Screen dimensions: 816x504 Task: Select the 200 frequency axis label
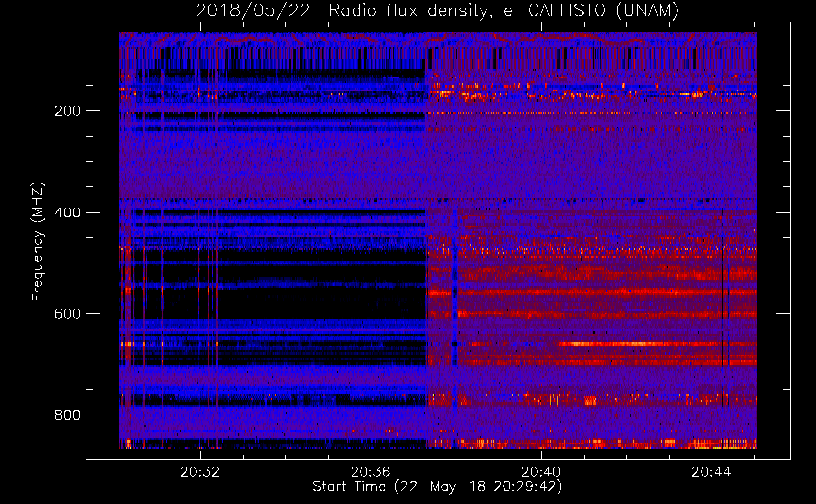pyautogui.click(x=67, y=111)
